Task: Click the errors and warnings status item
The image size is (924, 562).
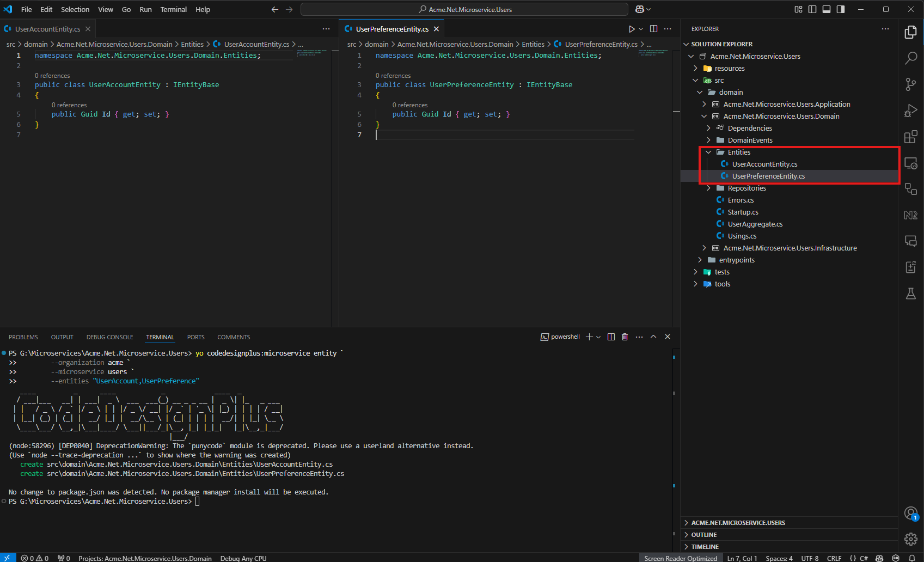Action: (x=35, y=558)
